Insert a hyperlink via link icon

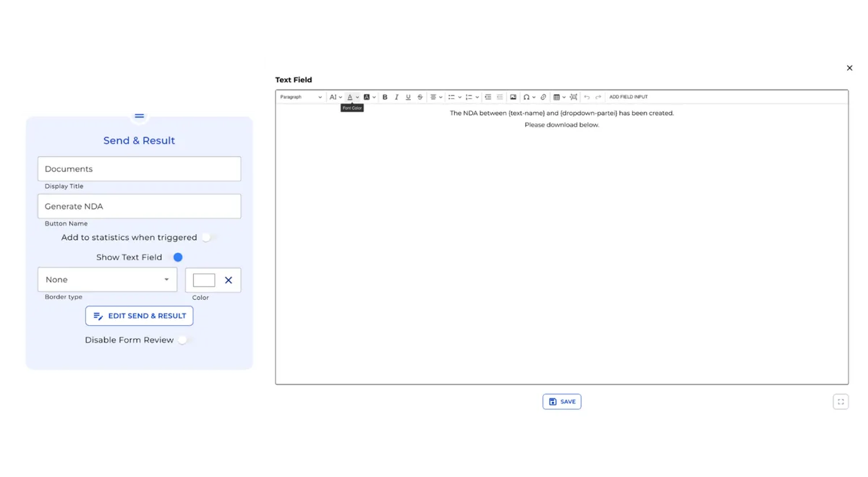pyautogui.click(x=543, y=97)
